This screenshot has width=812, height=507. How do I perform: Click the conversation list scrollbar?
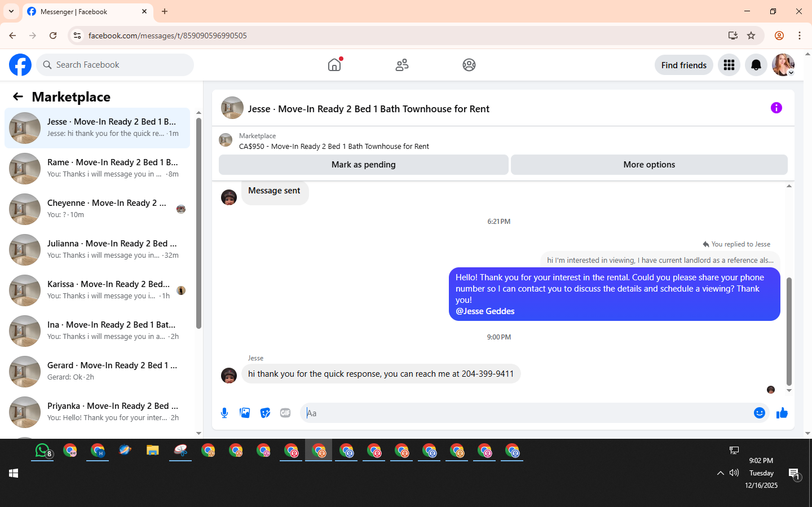[198, 223]
